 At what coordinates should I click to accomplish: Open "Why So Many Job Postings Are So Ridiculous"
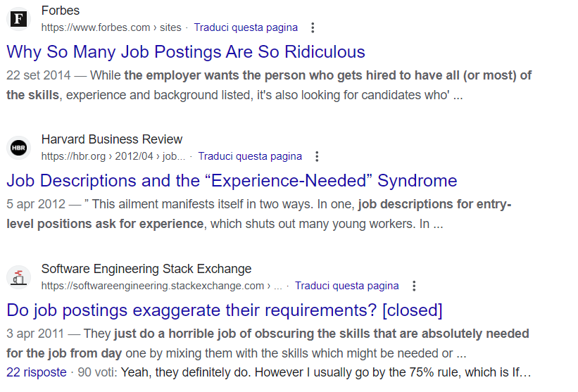(x=186, y=51)
